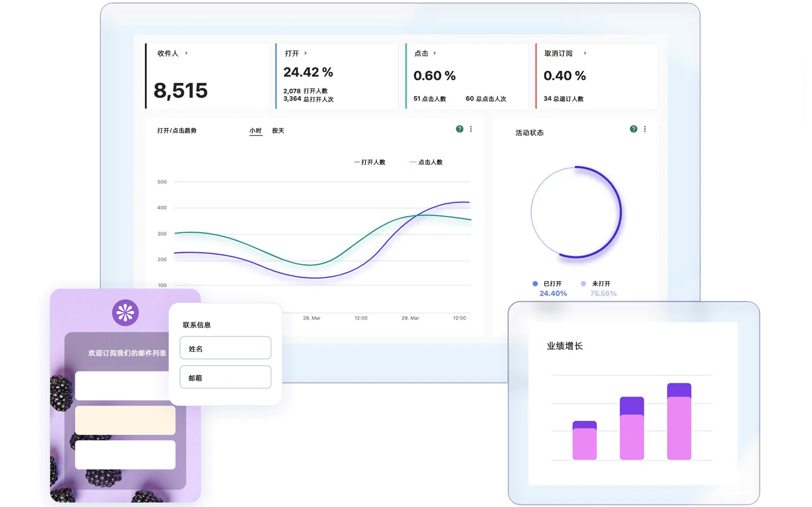Click the 8,515 recipients count
Image resolution: width=812 pixels, height=507 pixels.
(x=180, y=91)
